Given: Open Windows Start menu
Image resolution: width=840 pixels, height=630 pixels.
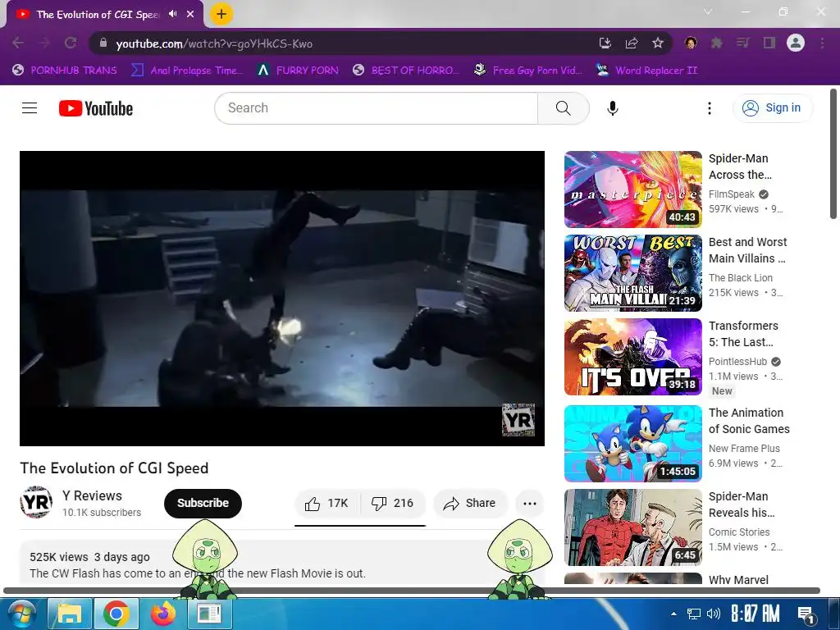Looking at the screenshot, I should click(x=22, y=614).
